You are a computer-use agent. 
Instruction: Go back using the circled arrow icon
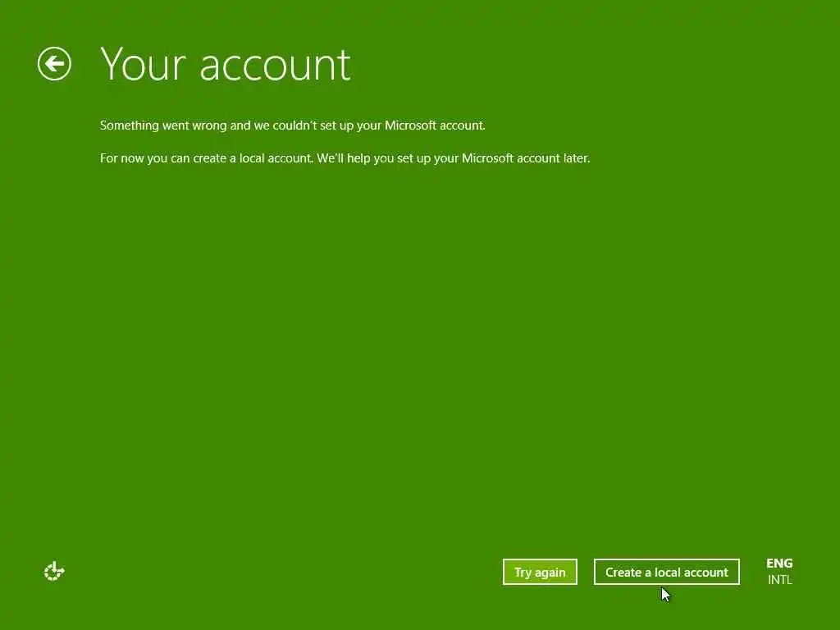point(54,64)
